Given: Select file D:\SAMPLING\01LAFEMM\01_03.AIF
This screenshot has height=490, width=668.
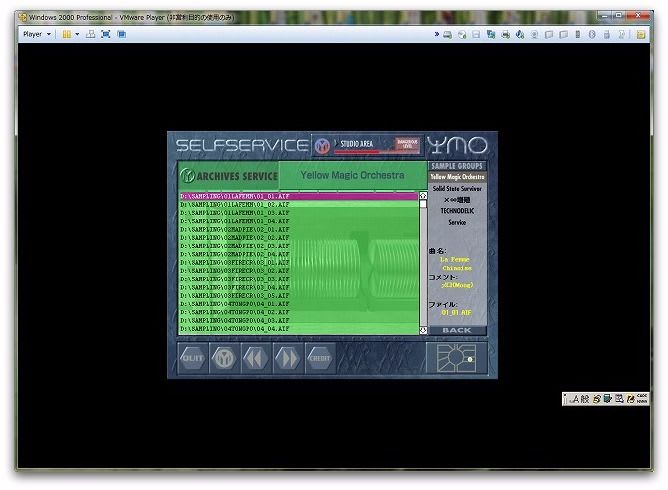Looking at the screenshot, I should click(299, 213).
